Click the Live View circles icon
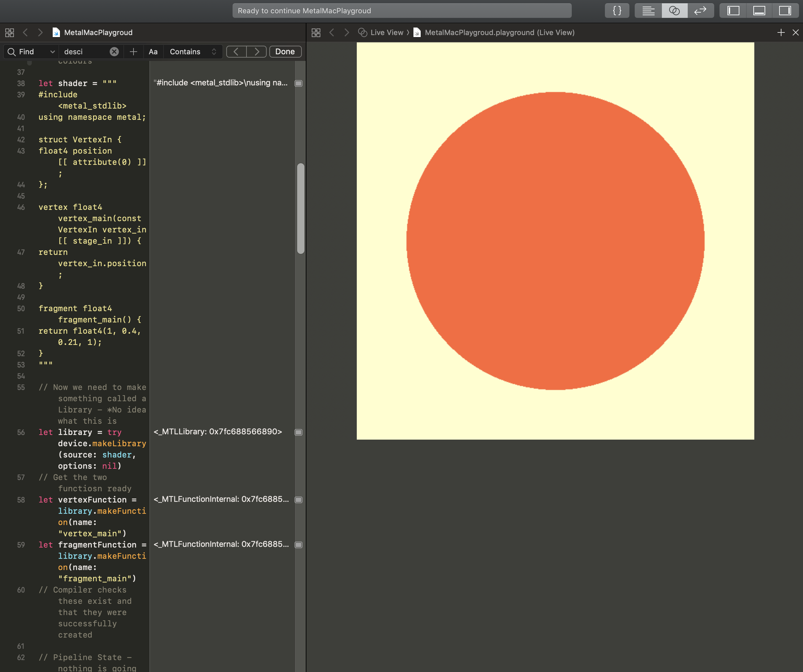Viewport: 803px width, 672px height. click(362, 32)
